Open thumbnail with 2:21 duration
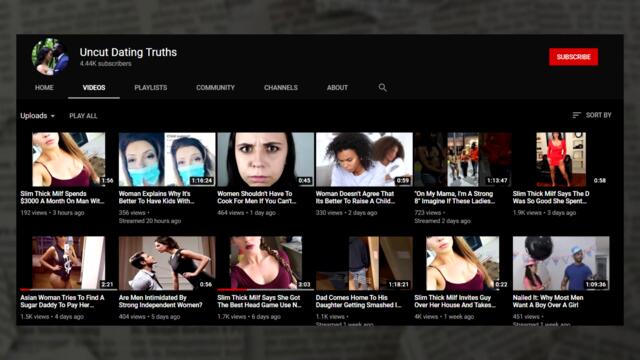The width and height of the screenshot is (640, 360). pos(68,263)
